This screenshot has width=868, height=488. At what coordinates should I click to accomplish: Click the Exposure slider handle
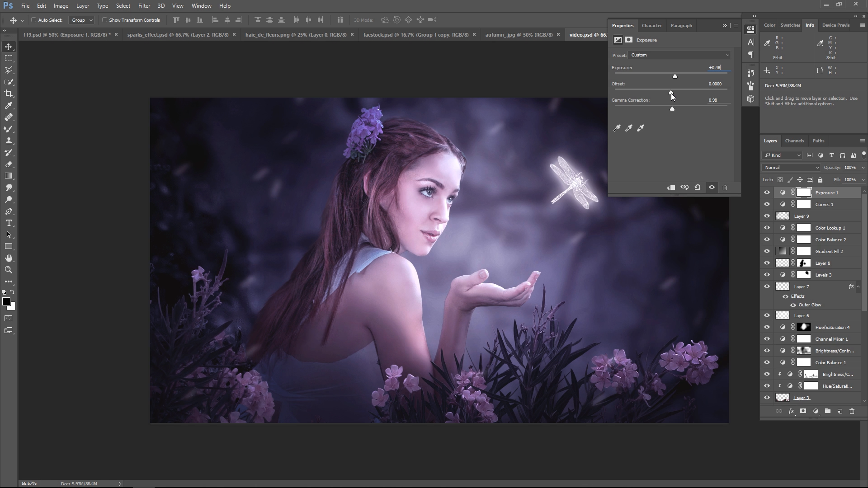675,76
